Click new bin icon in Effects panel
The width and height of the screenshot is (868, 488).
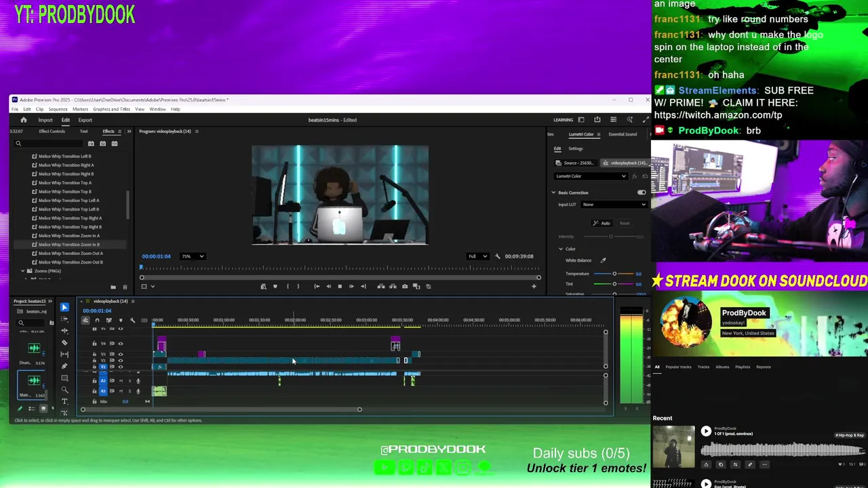[x=113, y=287]
